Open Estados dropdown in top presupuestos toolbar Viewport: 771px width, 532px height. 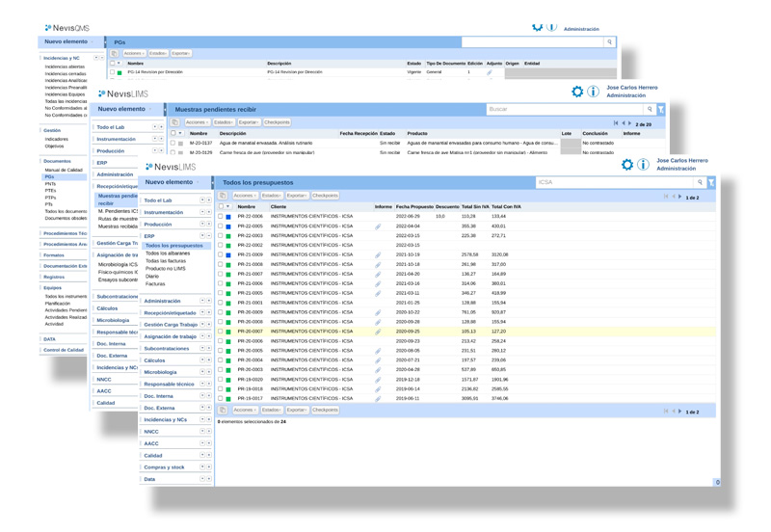pyautogui.click(x=272, y=196)
